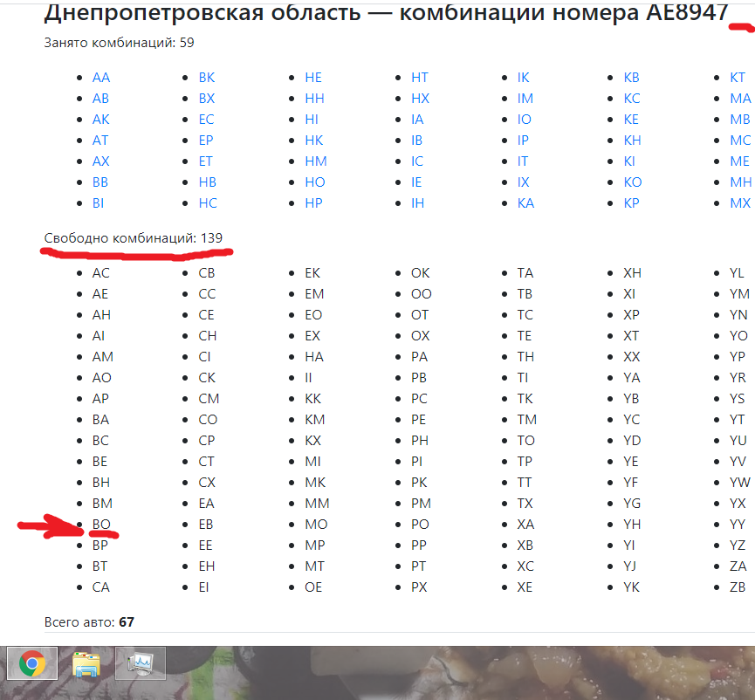Open the HO combination link
Image resolution: width=755 pixels, height=700 pixels.
coord(315,182)
